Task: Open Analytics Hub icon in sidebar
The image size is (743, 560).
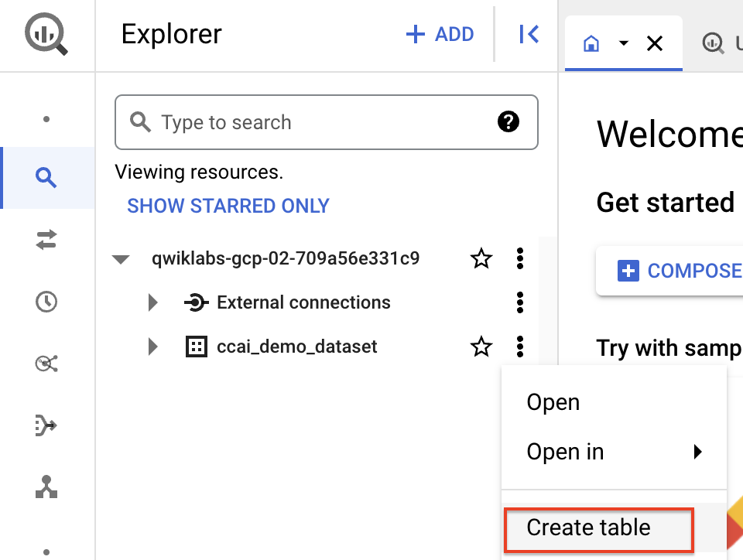Action: (46, 364)
